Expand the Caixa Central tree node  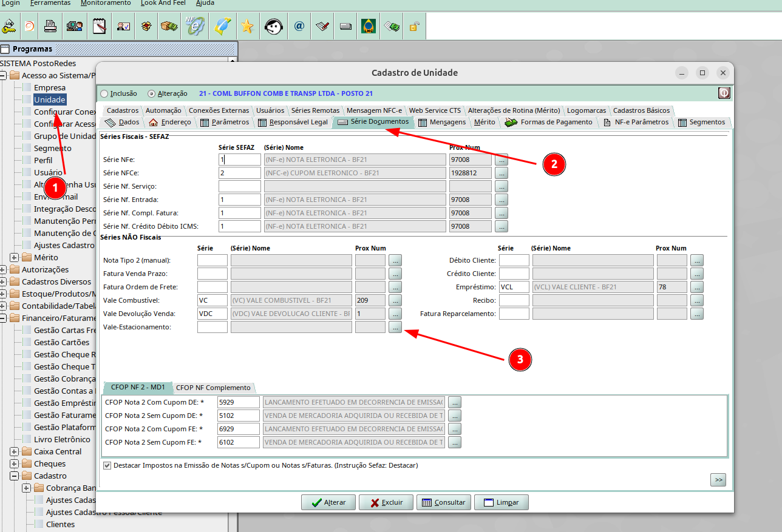coord(14,451)
